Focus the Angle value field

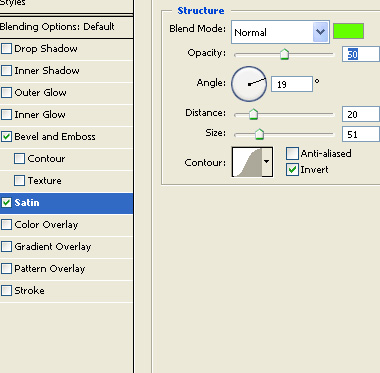tap(292, 84)
